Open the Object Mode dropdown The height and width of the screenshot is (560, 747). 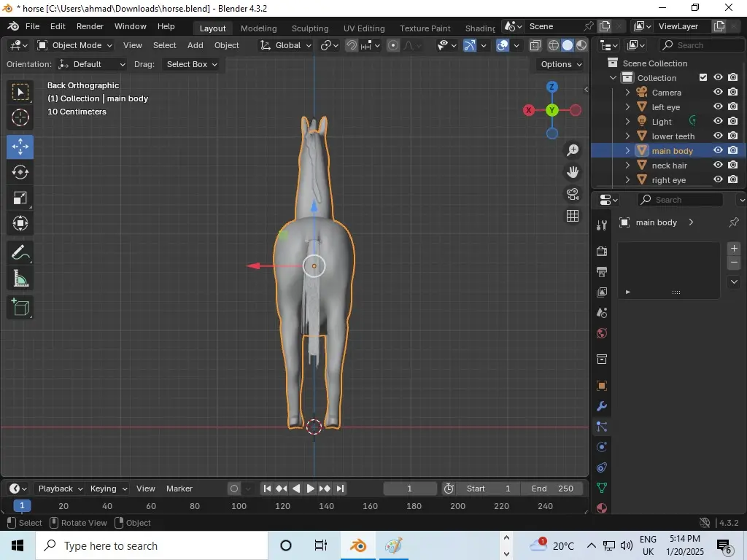(75, 45)
